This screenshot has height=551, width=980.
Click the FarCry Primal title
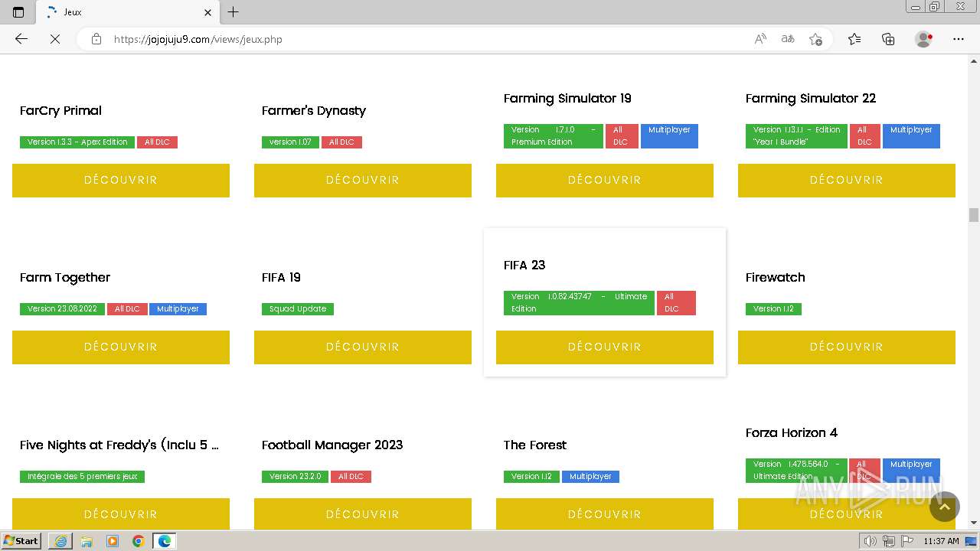[x=60, y=111]
